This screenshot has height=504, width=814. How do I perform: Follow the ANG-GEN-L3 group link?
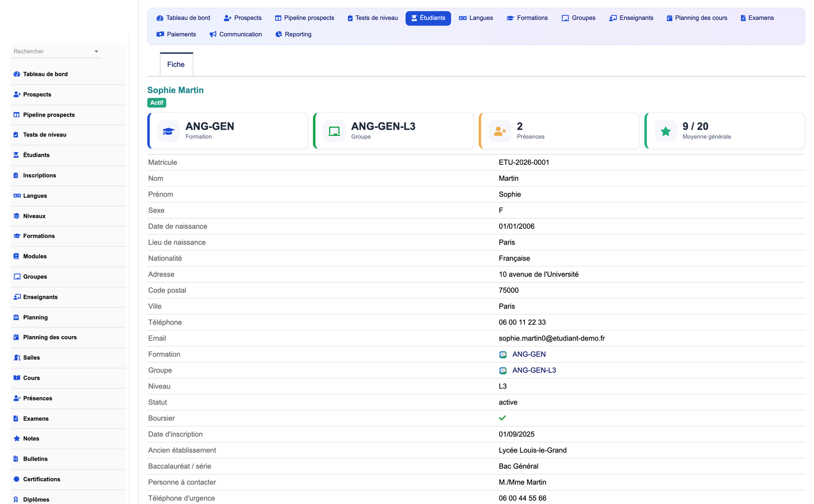(534, 370)
